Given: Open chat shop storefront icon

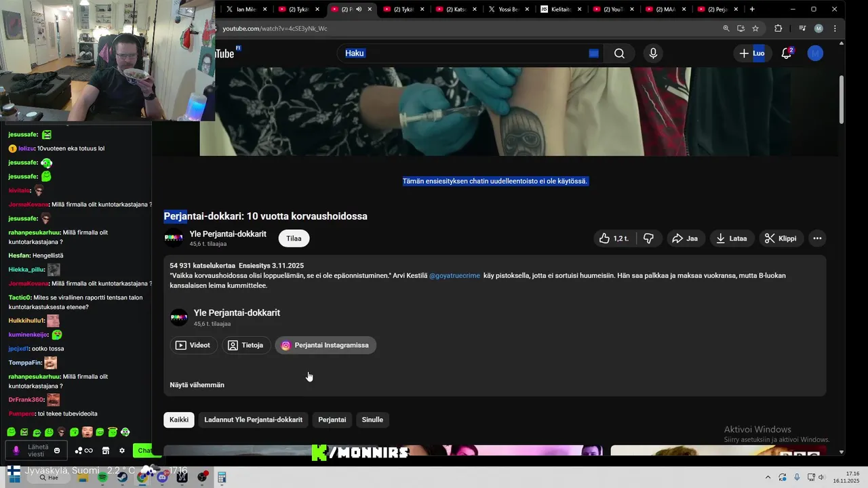Looking at the screenshot, I should (106, 451).
